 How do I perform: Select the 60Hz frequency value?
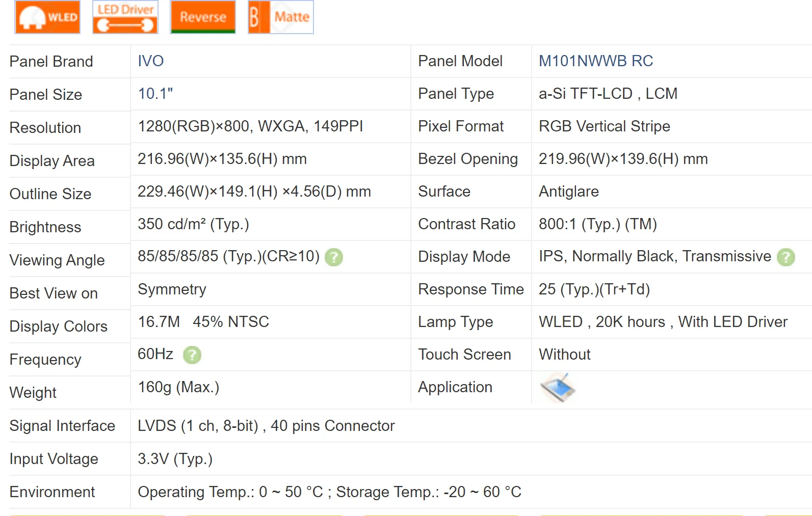click(x=155, y=354)
